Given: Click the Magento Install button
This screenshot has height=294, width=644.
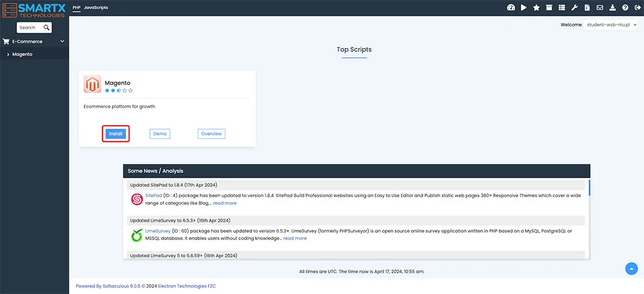Looking at the screenshot, I should (116, 134).
